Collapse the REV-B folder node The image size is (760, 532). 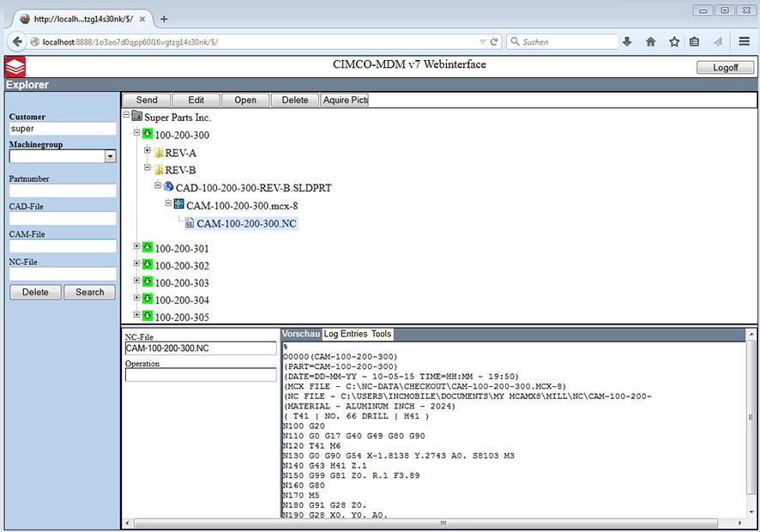(148, 168)
